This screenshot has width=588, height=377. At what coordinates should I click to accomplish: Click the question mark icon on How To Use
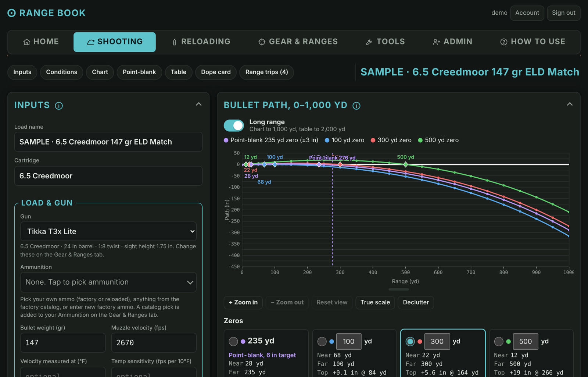point(504,42)
